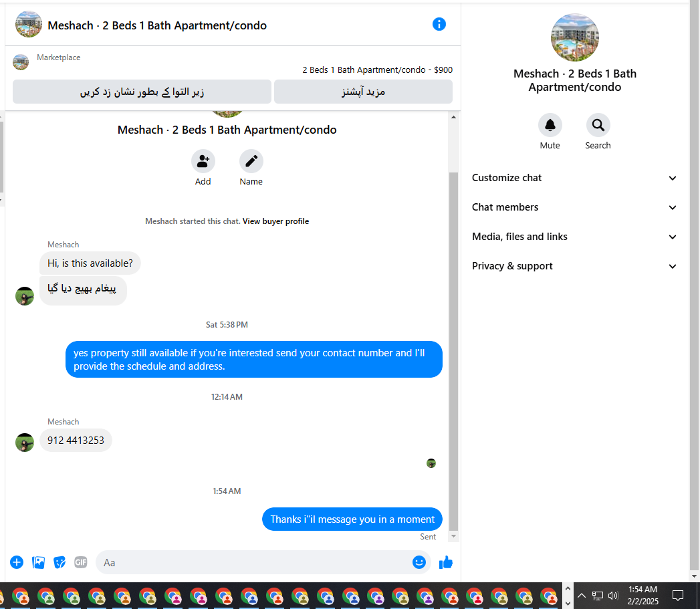Choose a sticker from the sticker icon
Screen dimensions: 700x609
pyautogui.click(x=60, y=562)
